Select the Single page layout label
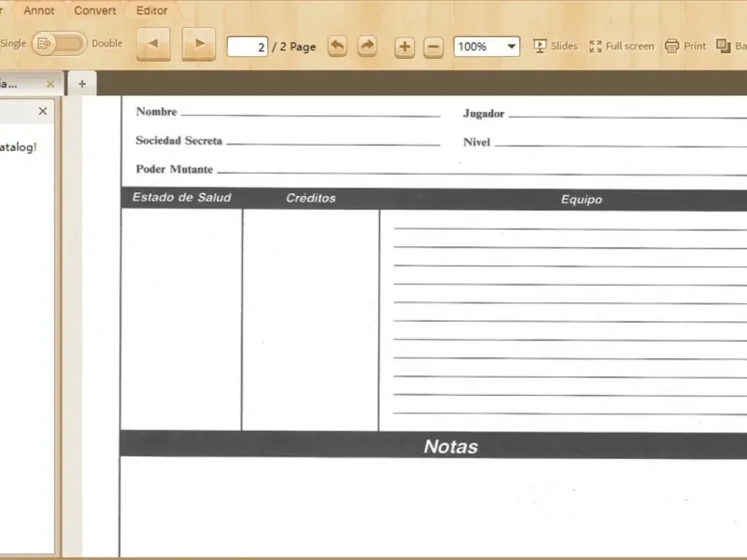Screen dimensions: 747x560 click(x=13, y=43)
